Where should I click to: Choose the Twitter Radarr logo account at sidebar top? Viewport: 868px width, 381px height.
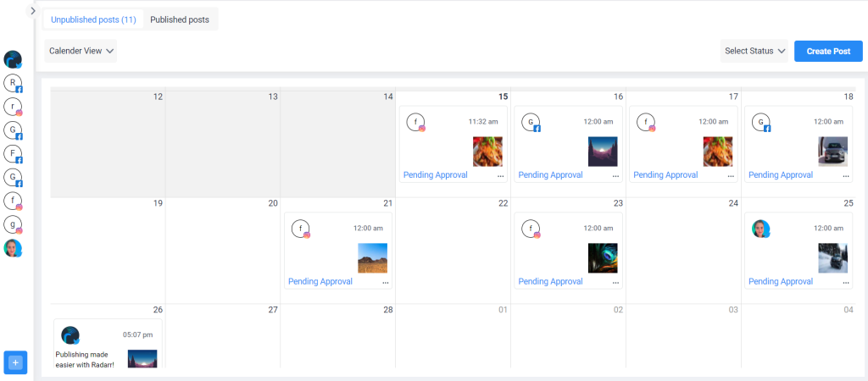tap(13, 59)
